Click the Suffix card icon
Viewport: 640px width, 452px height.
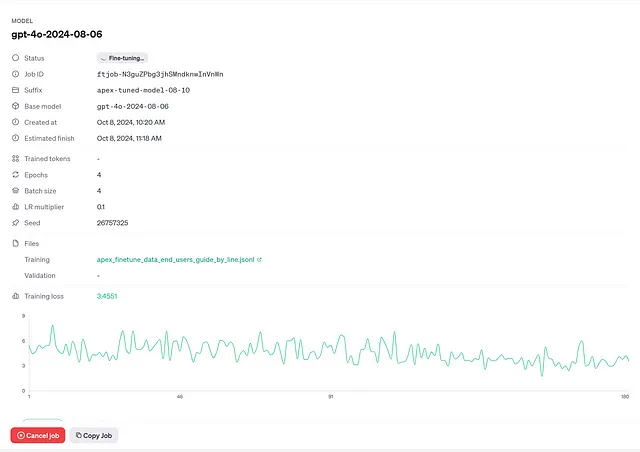(x=16, y=90)
